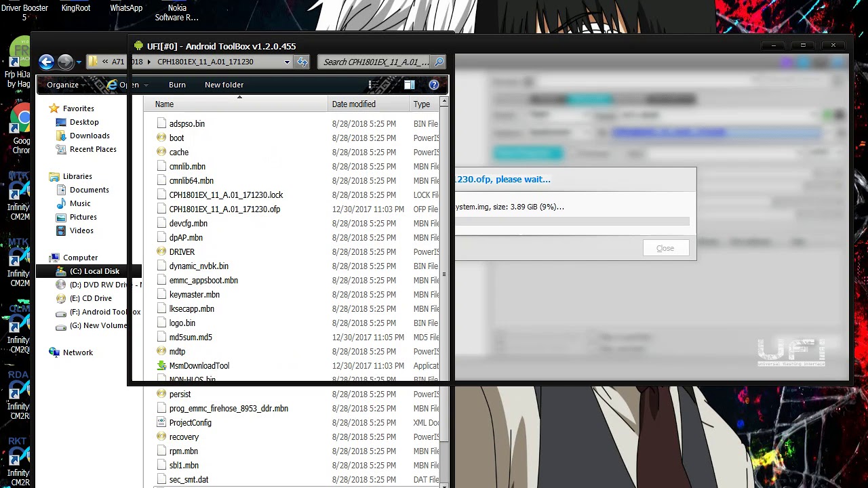
Task: Click the Favorites star icon
Action: [x=54, y=108]
